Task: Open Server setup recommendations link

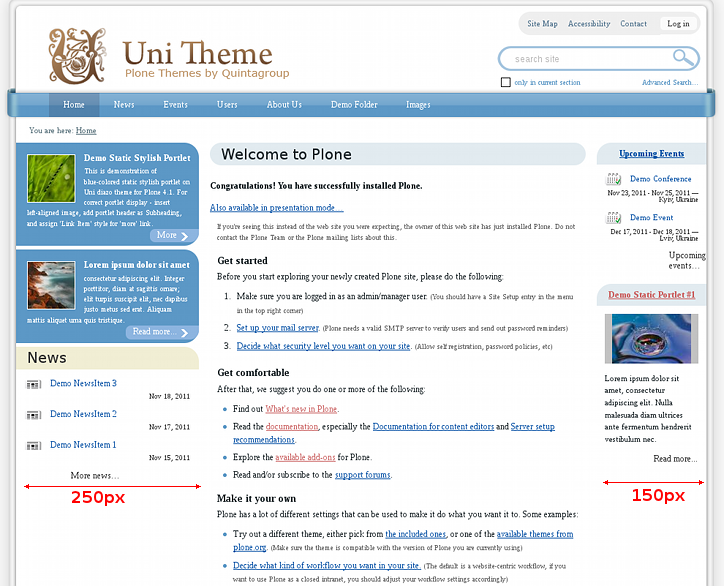Action: click(532, 426)
